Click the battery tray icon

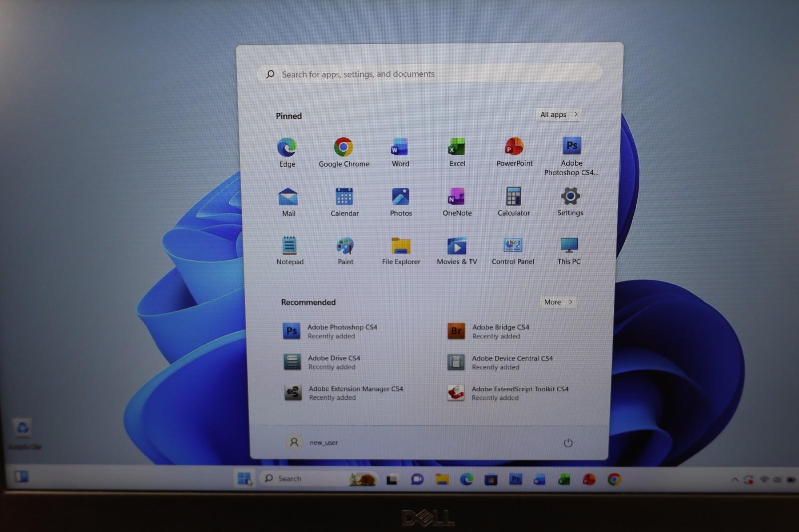791,480
